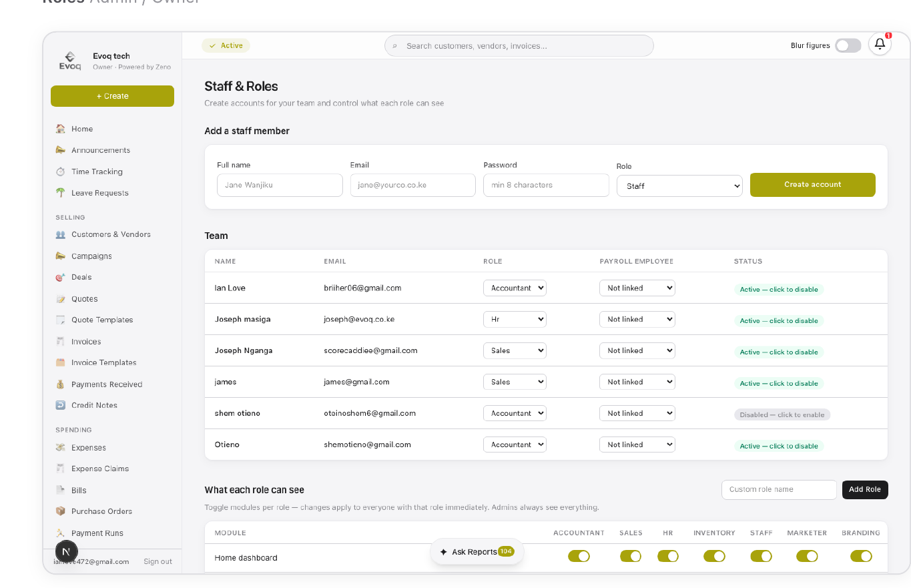Click the Expenses cash icon

click(61, 448)
